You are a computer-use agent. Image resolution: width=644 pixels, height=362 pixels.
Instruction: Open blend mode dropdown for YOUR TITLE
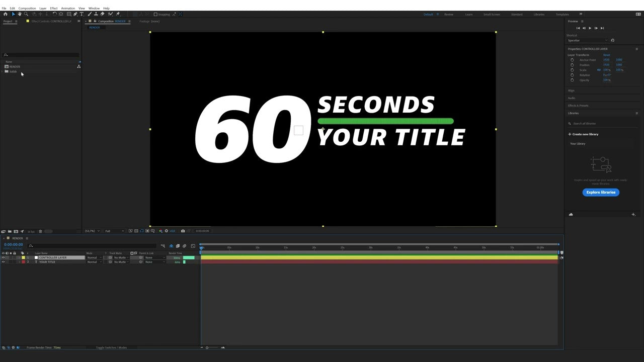click(94, 262)
